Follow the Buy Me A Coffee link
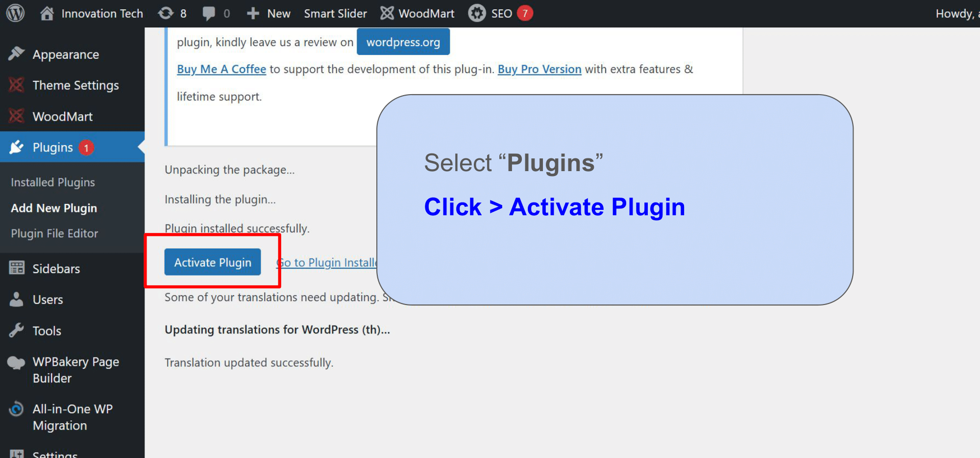 point(221,69)
